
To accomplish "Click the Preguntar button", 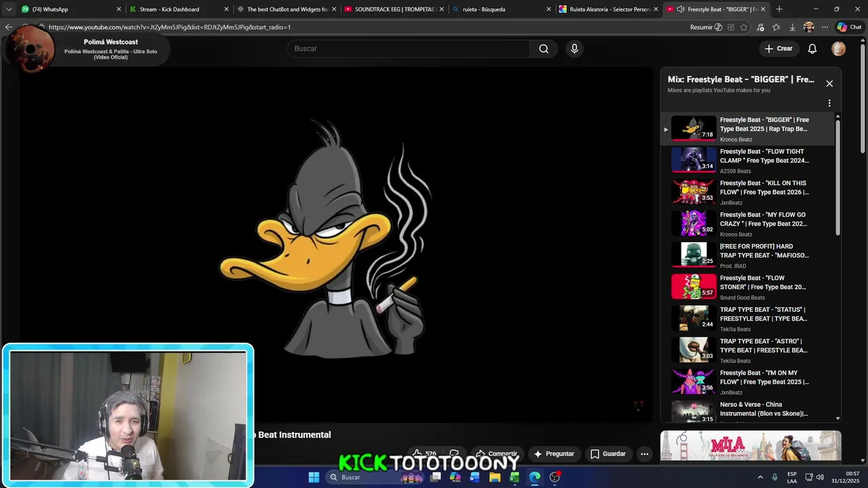I will point(554,453).
